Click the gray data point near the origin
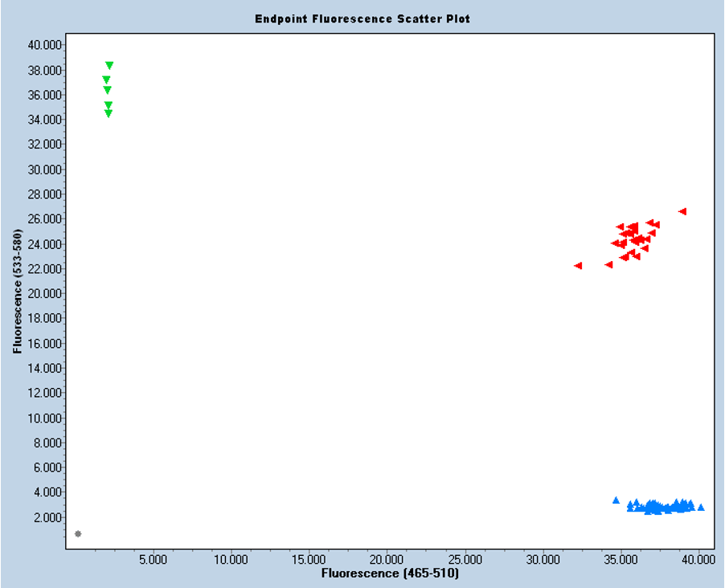The image size is (725, 588). click(78, 533)
